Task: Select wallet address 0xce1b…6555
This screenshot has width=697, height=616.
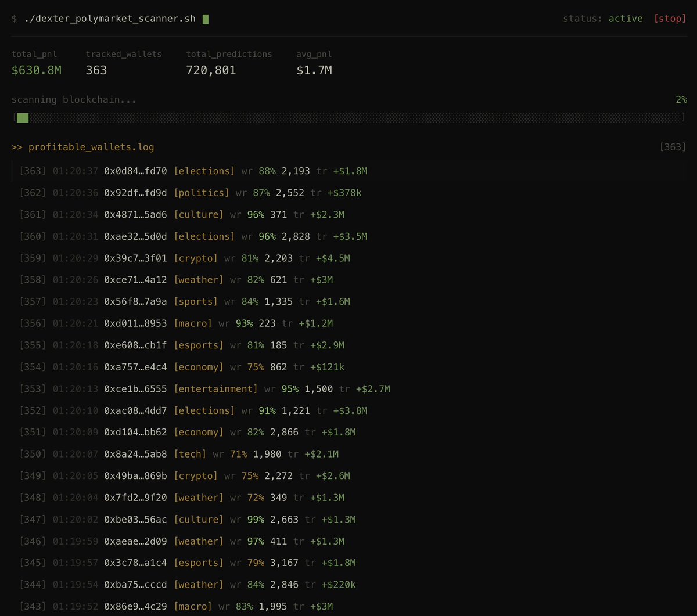Action: [135, 389]
